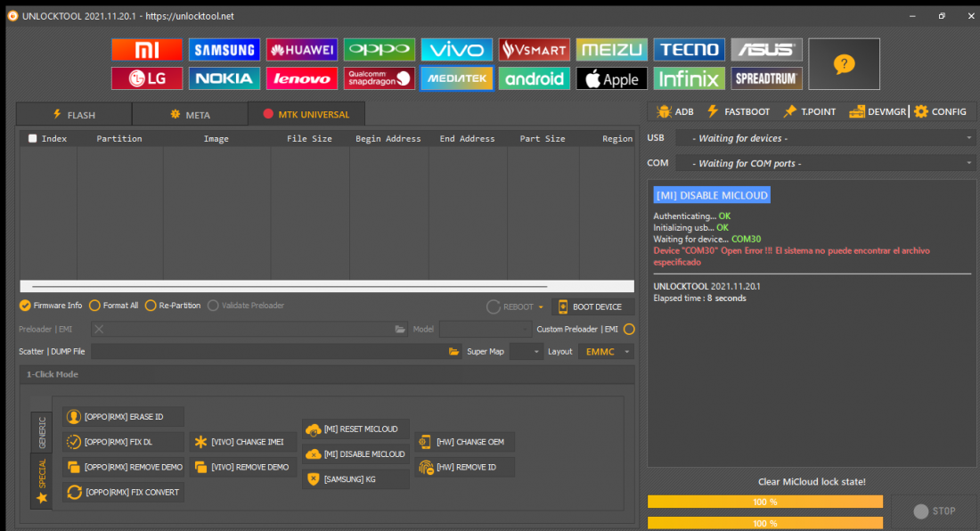Switch to the META tab

point(190,114)
